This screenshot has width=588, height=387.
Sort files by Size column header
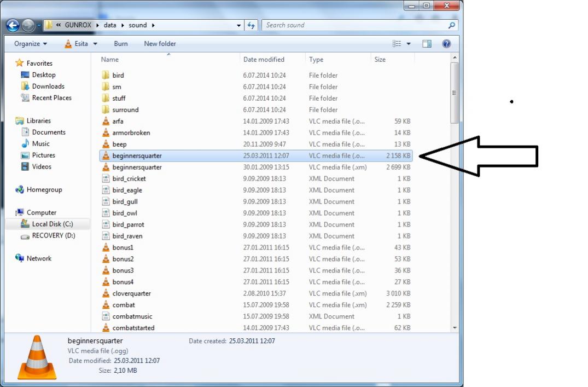pos(380,60)
